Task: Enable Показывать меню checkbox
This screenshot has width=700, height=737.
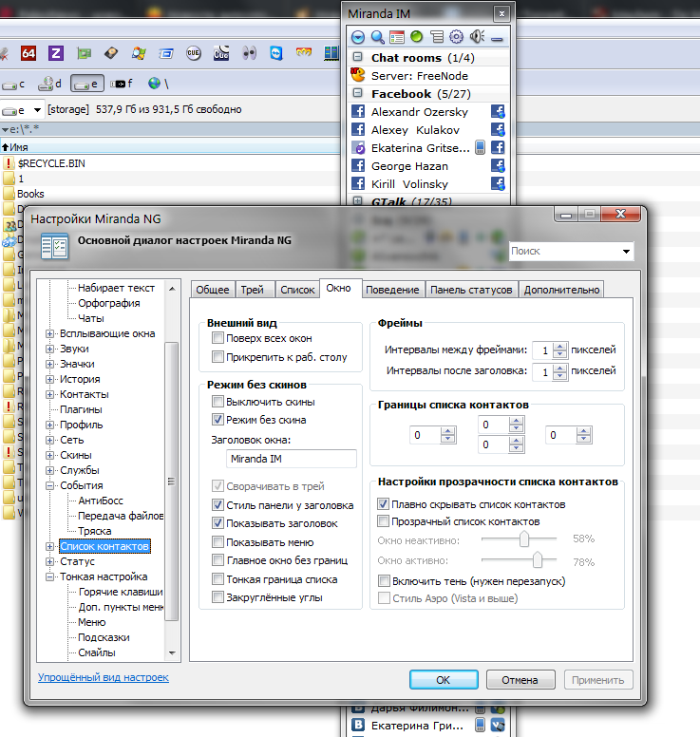Action: click(218, 542)
